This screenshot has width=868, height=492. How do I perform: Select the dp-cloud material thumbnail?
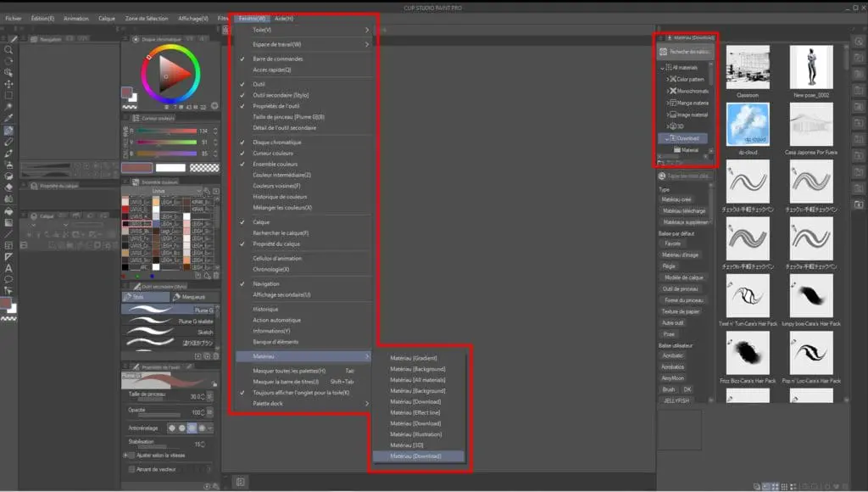[x=748, y=124]
